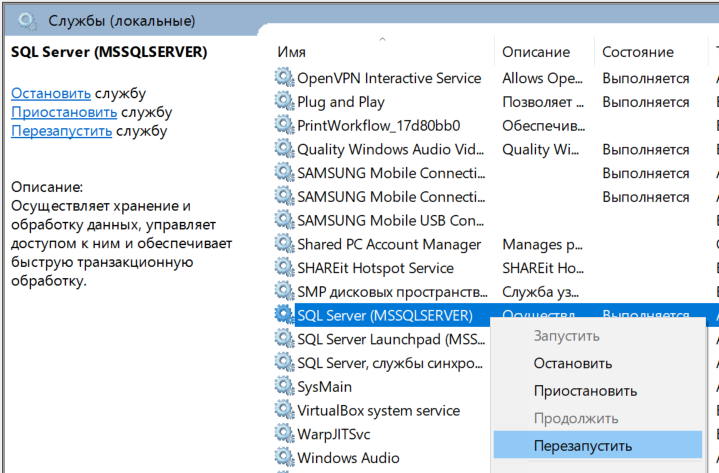Click the Приостановить службу link
Screen dimensions: 719x473
click(58, 112)
